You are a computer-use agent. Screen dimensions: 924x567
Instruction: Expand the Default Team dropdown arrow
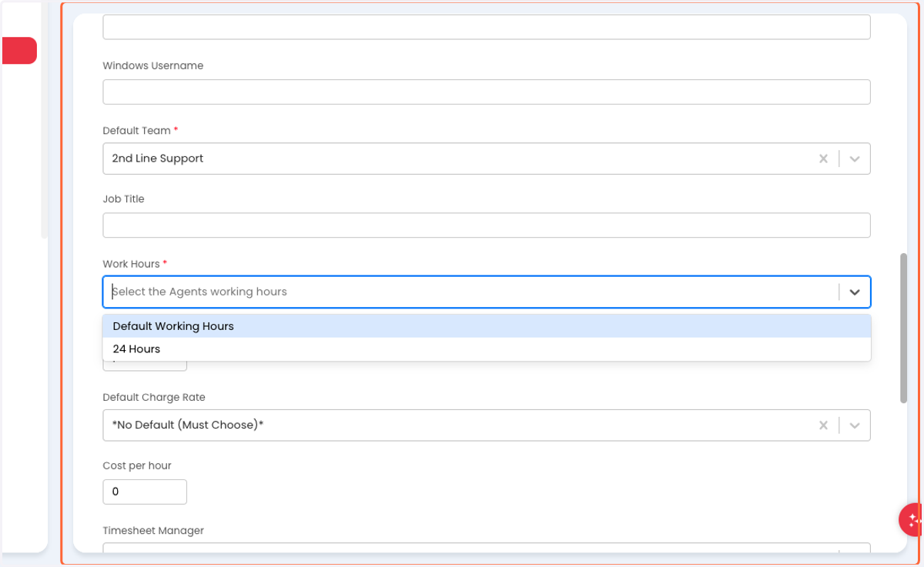click(855, 158)
